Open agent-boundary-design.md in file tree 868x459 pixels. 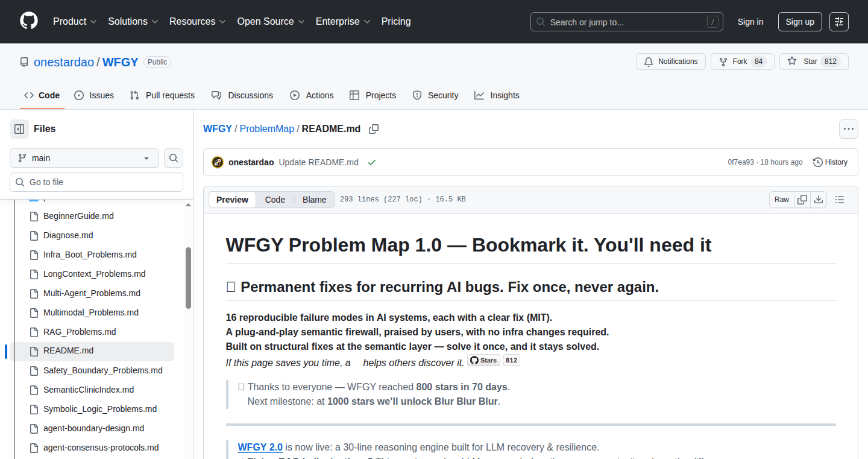(x=93, y=428)
